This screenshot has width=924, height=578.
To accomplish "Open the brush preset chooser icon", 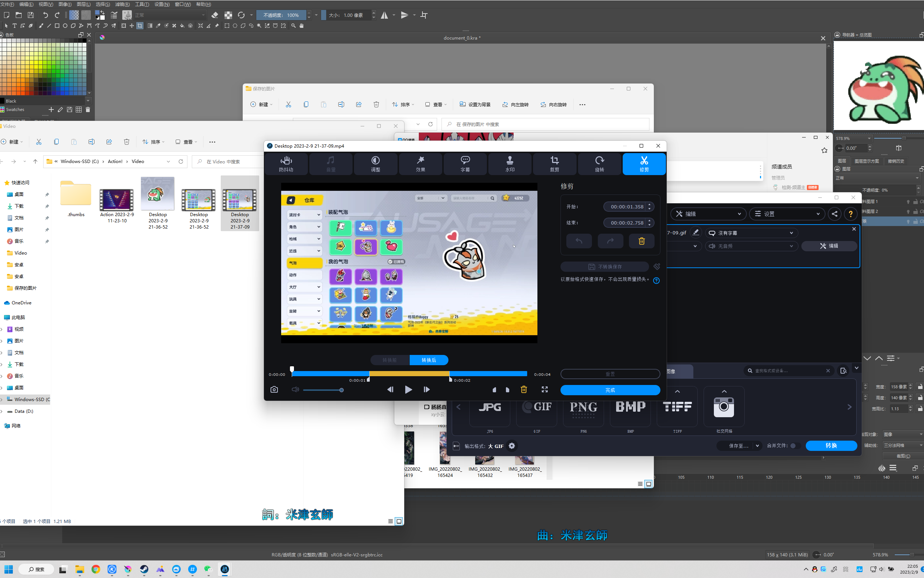I will point(127,15).
